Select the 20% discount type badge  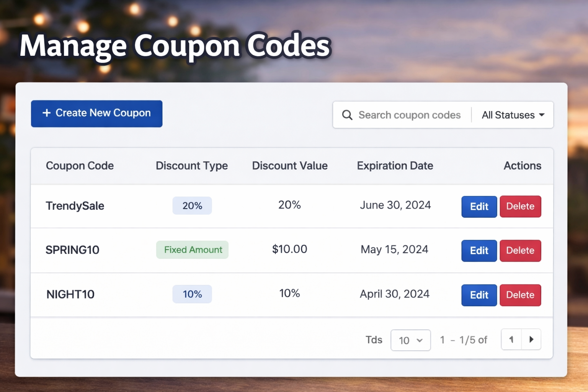[x=192, y=206]
